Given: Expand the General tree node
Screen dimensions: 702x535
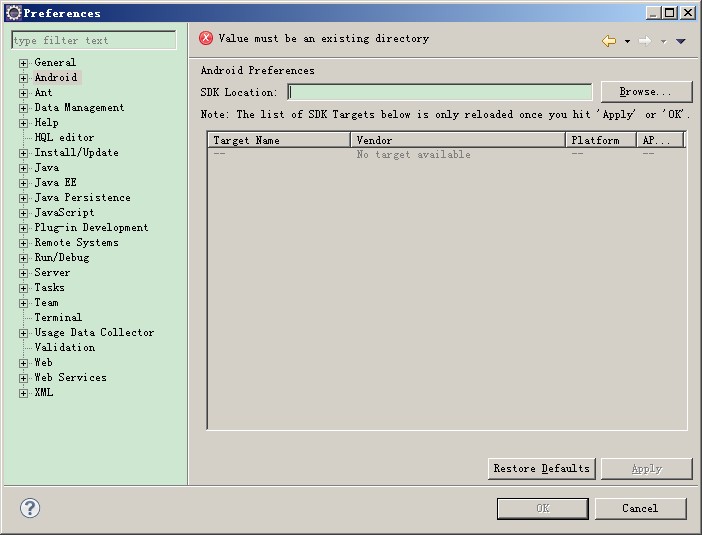Looking at the screenshot, I should [x=23, y=63].
